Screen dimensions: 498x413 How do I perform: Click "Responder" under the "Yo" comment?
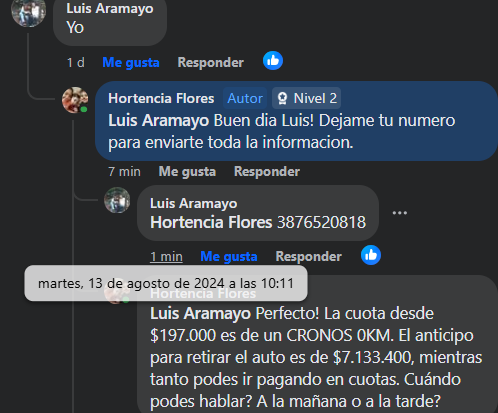click(210, 62)
